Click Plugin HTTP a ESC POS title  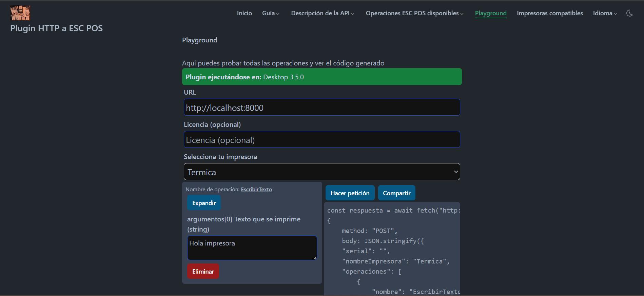pyautogui.click(x=56, y=28)
